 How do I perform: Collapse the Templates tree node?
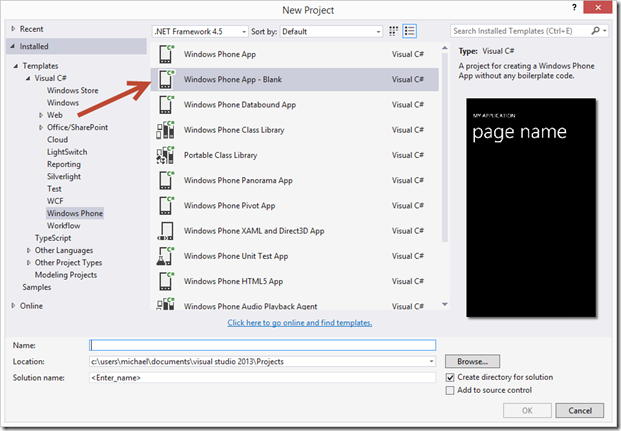coord(15,66)
